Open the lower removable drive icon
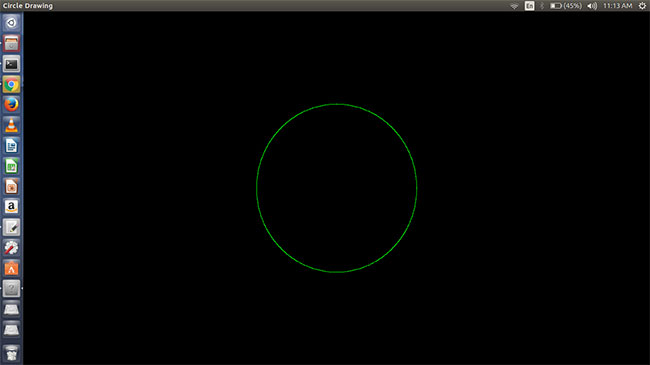650x365 pixels. (11, 330)
